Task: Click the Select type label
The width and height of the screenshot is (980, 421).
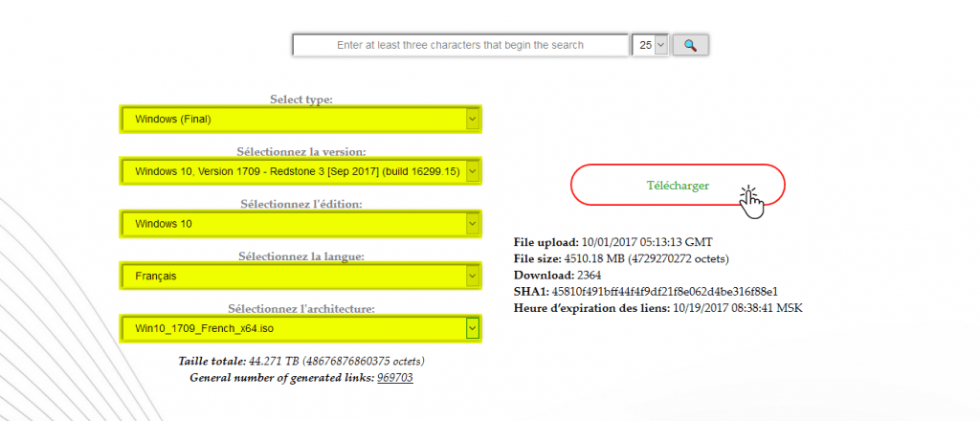Action: click(x=301, y=100)
